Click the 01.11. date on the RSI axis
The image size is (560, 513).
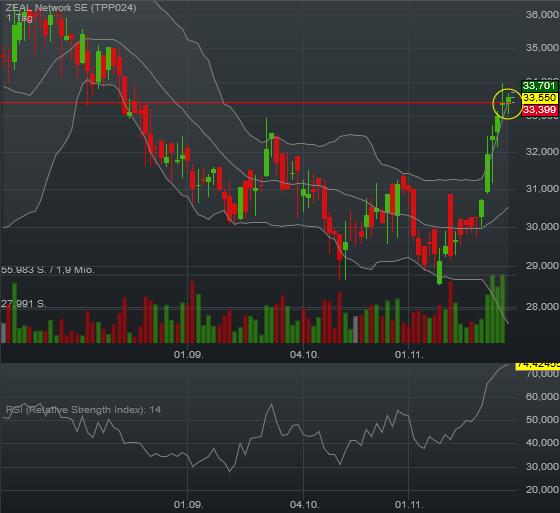coord(409,505)
